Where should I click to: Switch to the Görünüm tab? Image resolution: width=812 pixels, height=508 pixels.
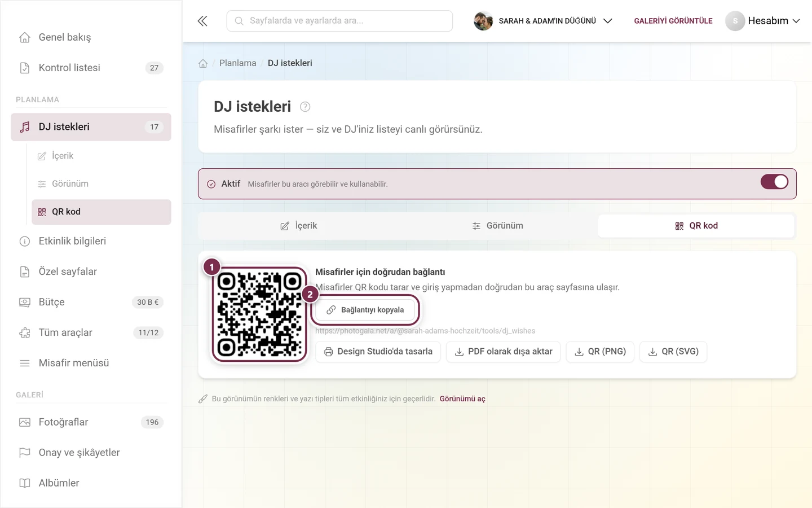click(497, 226)
